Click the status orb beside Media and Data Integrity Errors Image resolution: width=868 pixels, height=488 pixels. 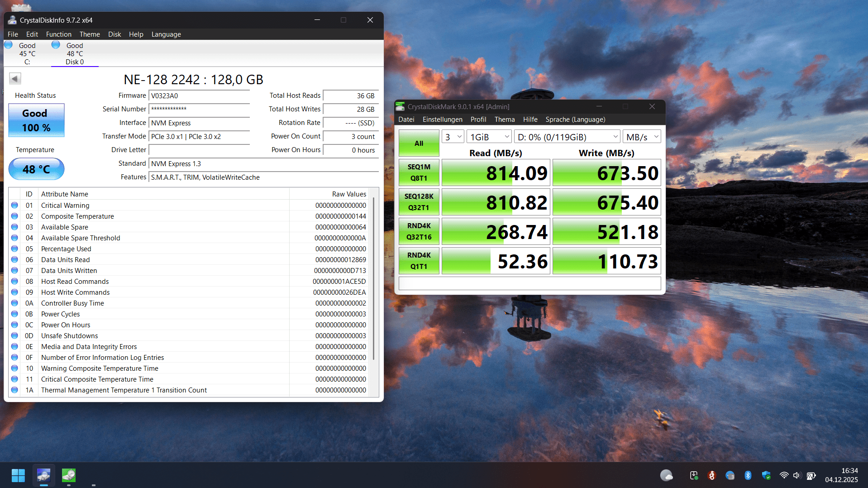(14, 347)
